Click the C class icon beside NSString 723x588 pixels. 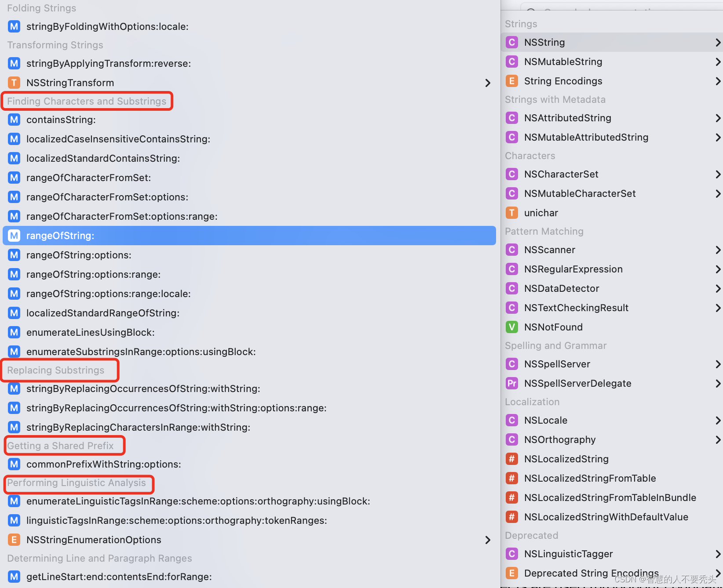coord(511,42)
